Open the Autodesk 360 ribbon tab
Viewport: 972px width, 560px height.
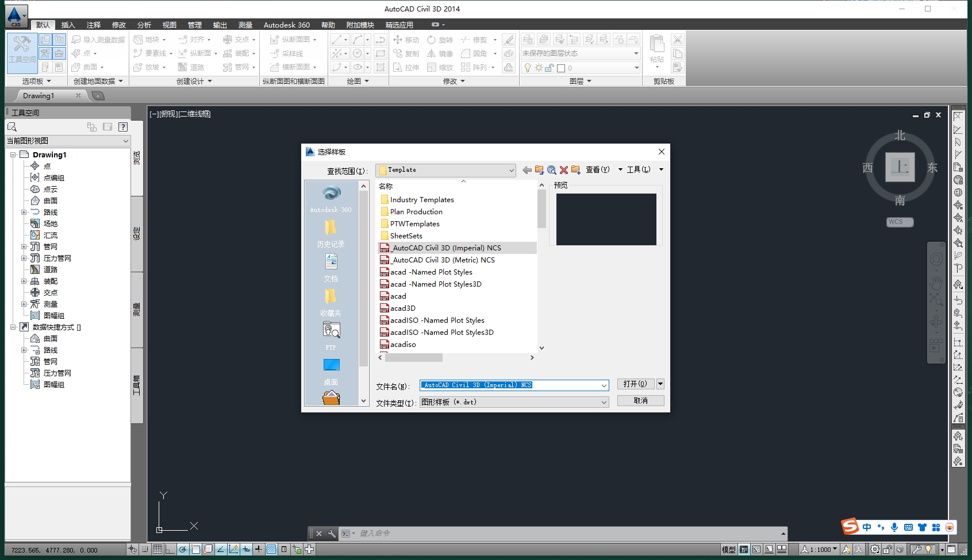tap(286, 25)
